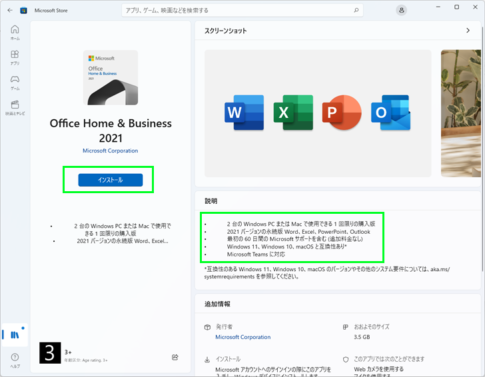Open the Apps section in sidebar

[x=15, y=57]
